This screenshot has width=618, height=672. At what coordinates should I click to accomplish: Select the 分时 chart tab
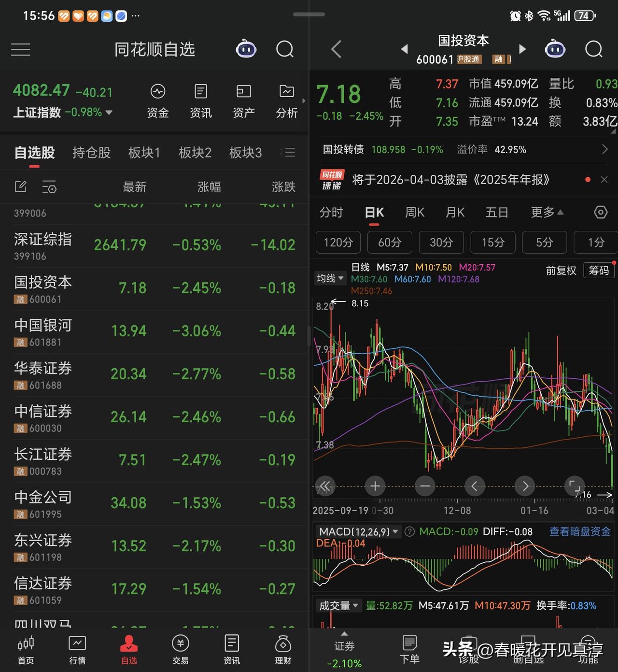(331, 212)
